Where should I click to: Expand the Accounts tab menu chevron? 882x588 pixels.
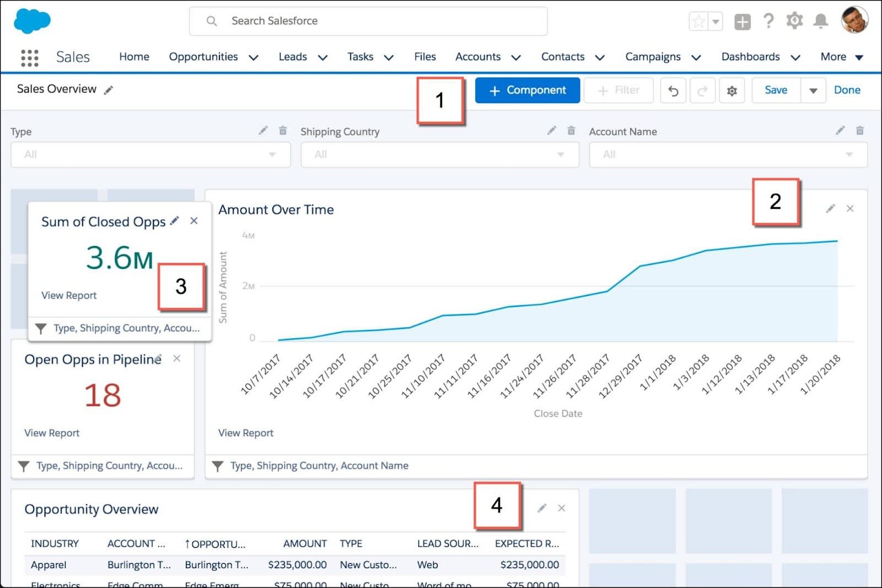pos(516,57)
